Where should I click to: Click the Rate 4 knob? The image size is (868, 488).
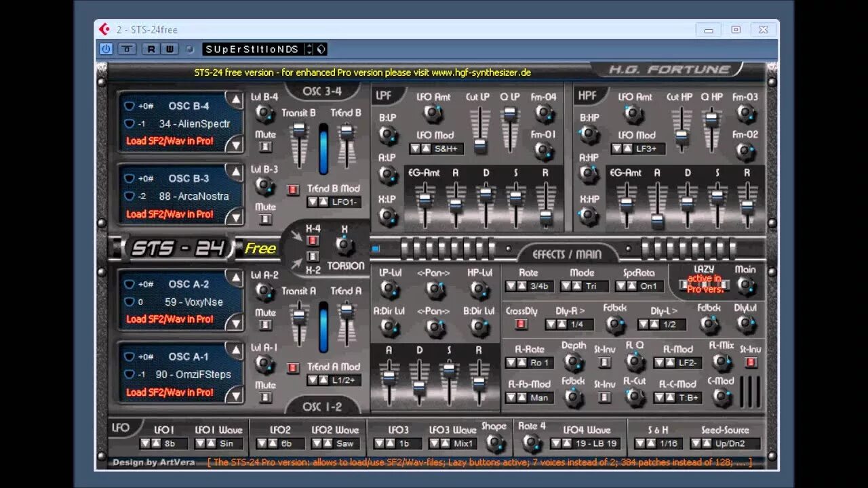point(531,443)
